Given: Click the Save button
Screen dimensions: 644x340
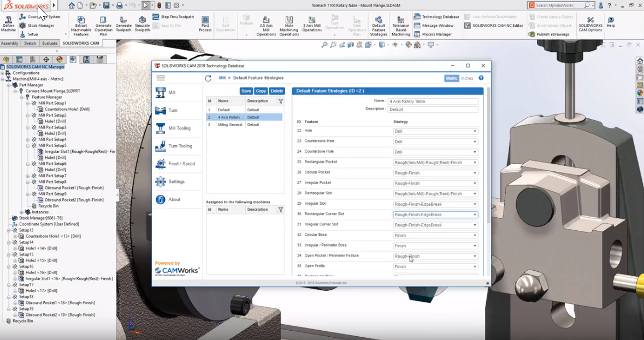Looking at the screenshot, I should (x=246, y=91).
